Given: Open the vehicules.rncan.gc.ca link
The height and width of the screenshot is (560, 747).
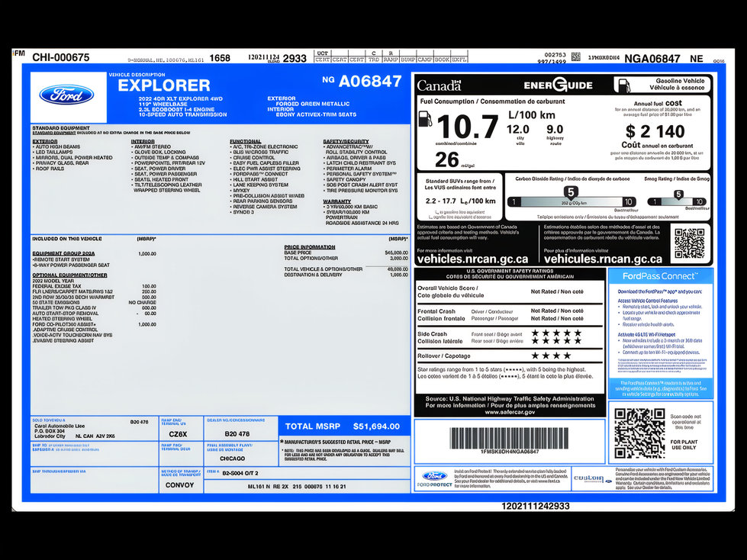Looking at the screenshot, I should point(603,259).
